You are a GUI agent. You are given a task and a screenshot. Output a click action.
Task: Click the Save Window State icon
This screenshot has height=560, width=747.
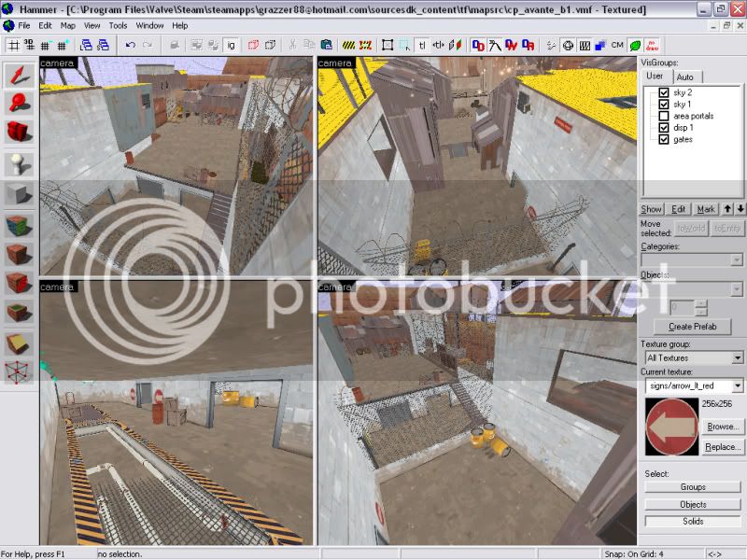coord(103,45)
